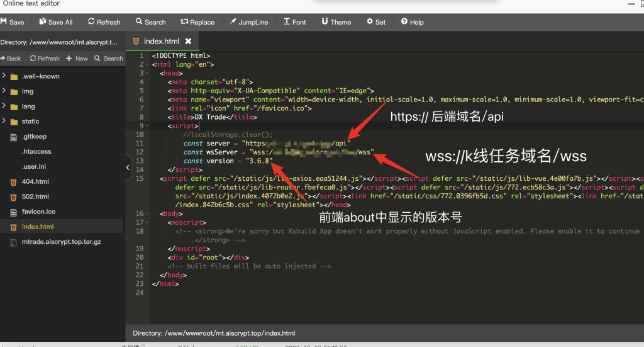Open the Set settings menu
Image resolution: width=644 pixels, height=347 pixels.
coord(376,22)
